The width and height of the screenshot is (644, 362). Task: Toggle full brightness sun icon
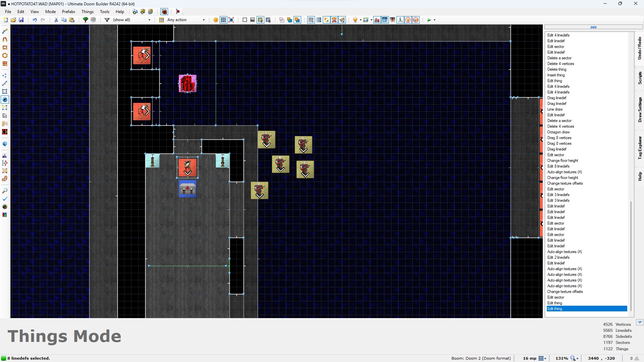pos(216,20)
